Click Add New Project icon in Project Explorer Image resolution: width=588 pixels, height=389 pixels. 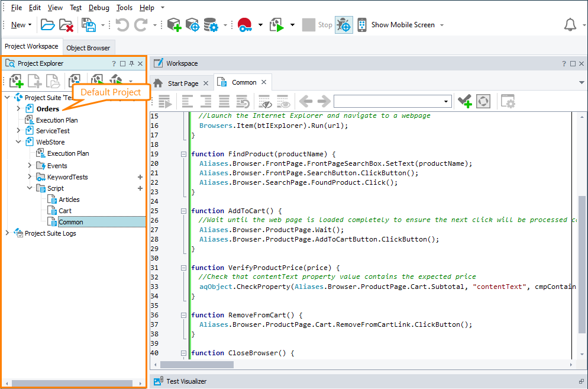[x=16, y=81]
